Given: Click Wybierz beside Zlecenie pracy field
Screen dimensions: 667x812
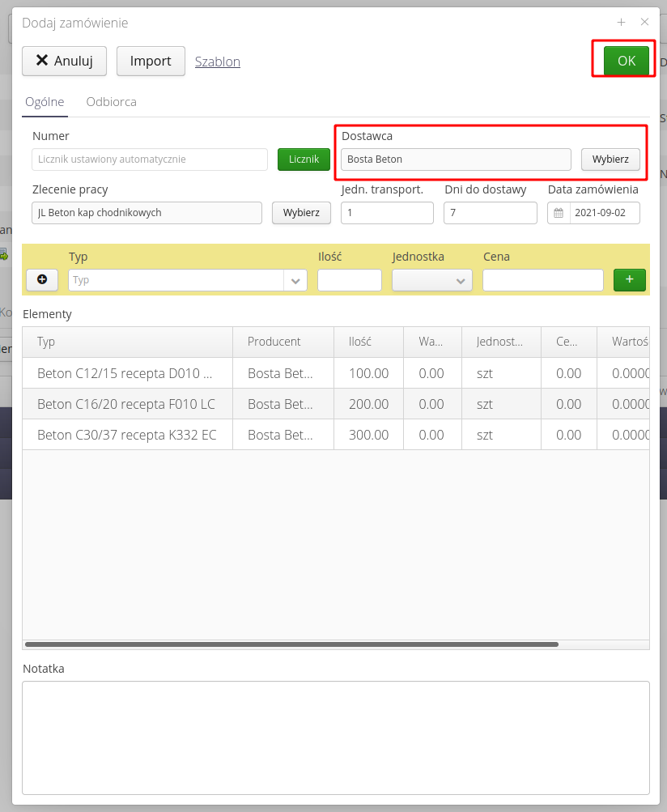Looking at the screenshot, I should point(301,213).
